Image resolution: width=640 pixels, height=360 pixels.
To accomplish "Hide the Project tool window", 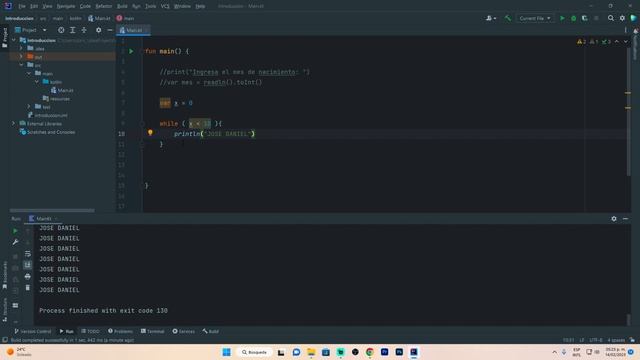I will 110,30.
